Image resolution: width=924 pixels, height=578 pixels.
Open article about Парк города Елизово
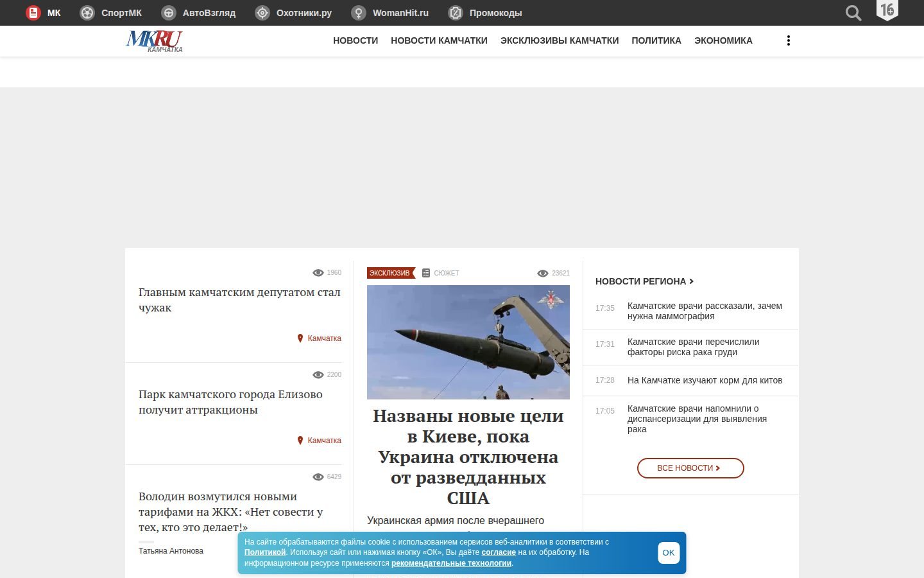[230, 402]
